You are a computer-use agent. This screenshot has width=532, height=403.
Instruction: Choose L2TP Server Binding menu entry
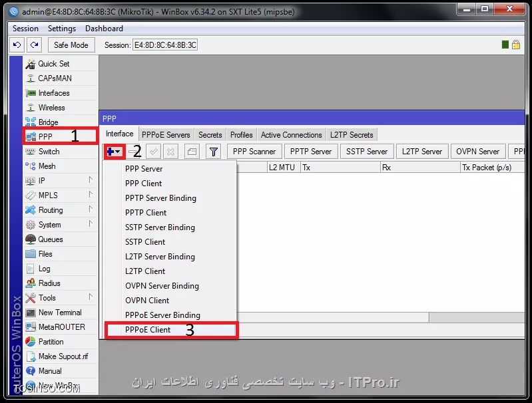[x=170, y=257]
